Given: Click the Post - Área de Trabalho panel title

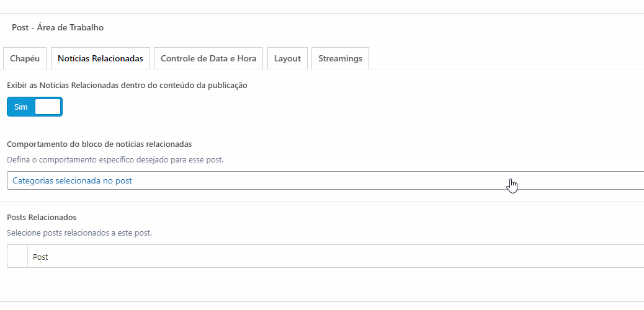Looking at the screenshot, I should pyautogui.click(x=58, y=27).
